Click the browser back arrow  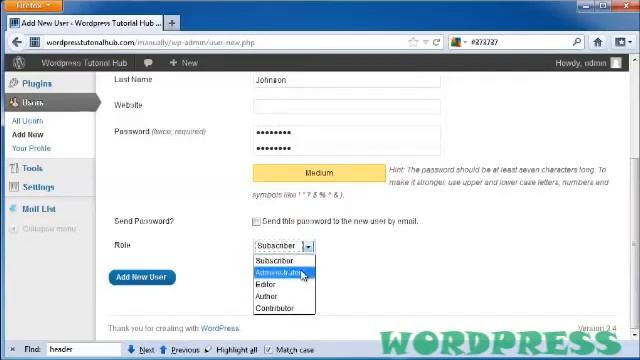click(16, 42)
